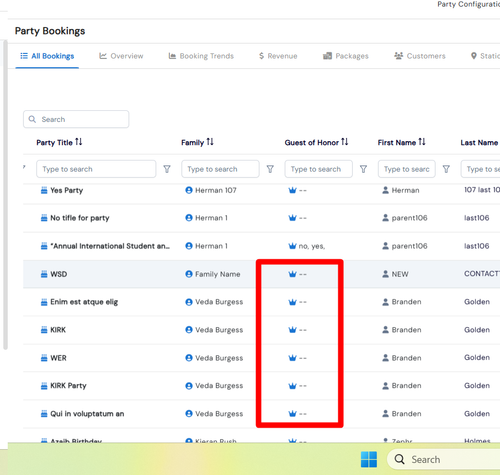Screen dimensions: 500x475
Task: Select the 'KIRK' booking title
Action: coord(58,330)
